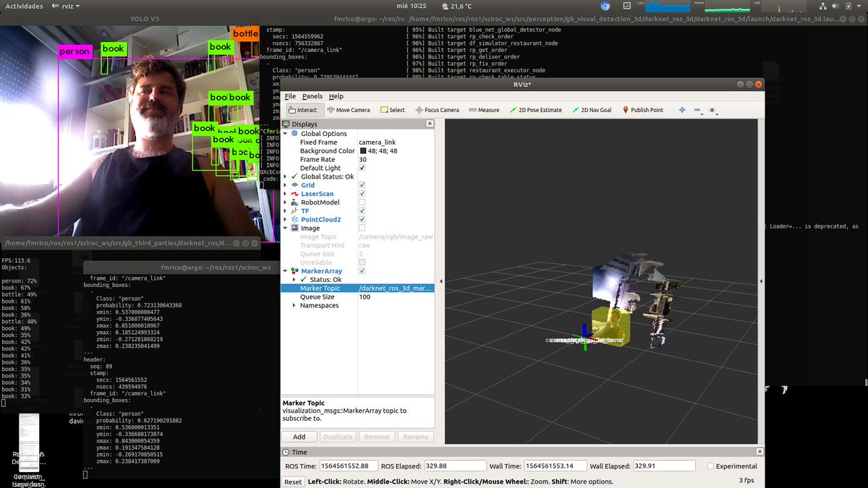Pick the Measure tool
This screenshot has width=868, height=488.
484,110
